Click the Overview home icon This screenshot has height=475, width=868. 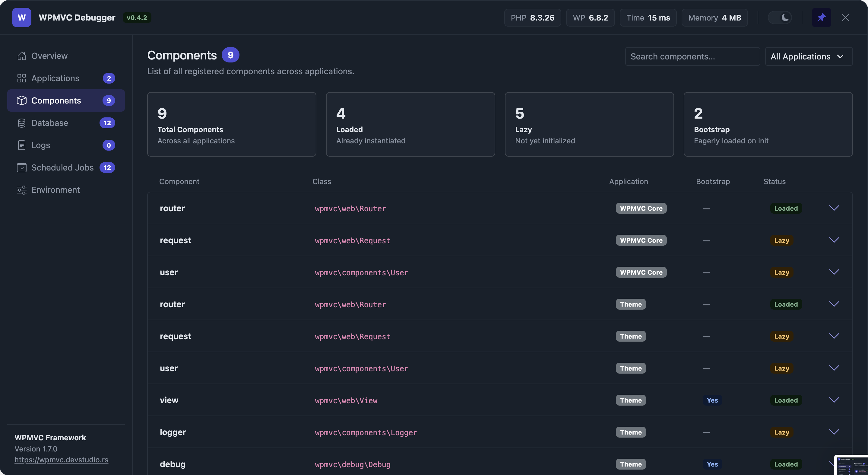(22, 56)
